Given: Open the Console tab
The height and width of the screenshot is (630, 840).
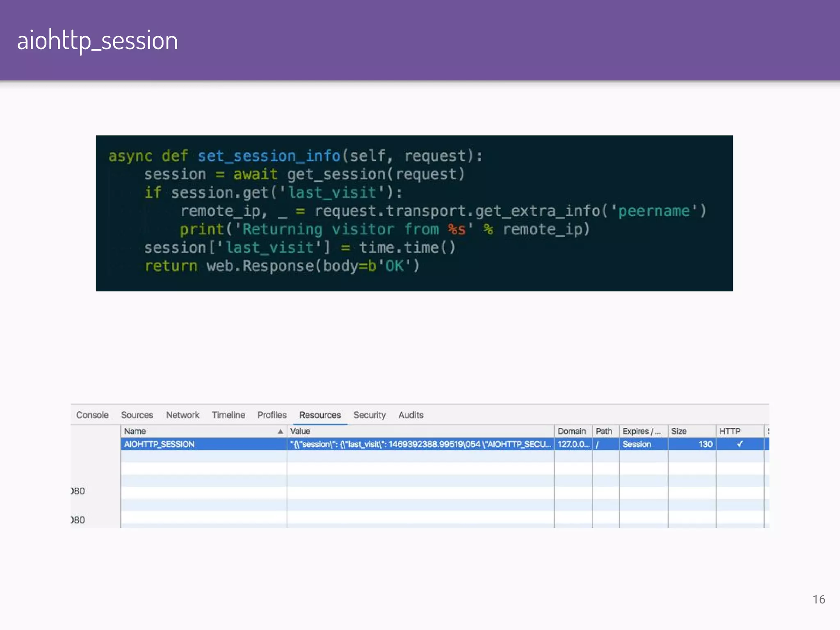Looking at the screenshot, I should pos(92,415).
